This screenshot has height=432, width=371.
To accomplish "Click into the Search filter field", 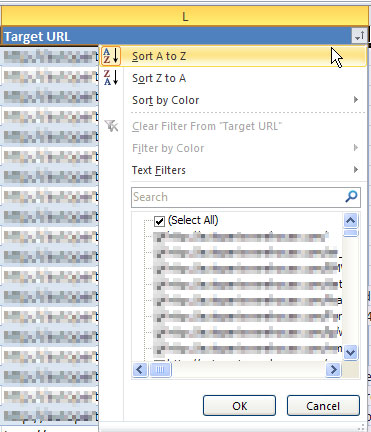I will coord(238,197).
